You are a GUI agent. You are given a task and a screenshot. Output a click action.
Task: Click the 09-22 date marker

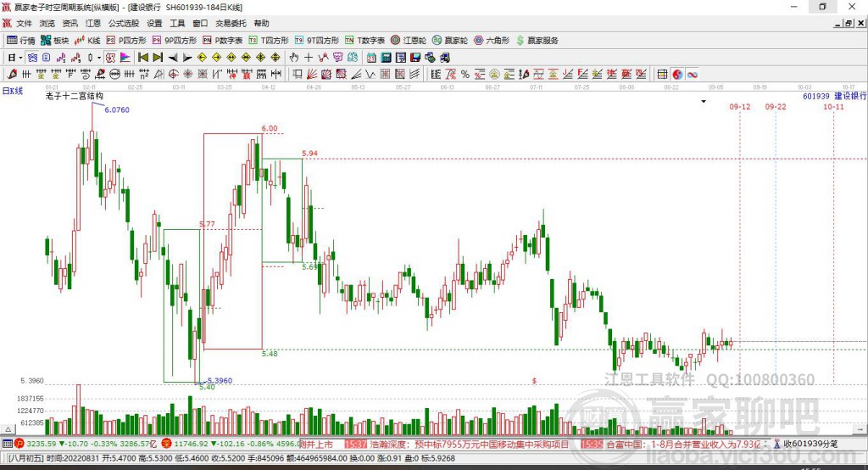[x=776, y=106]
